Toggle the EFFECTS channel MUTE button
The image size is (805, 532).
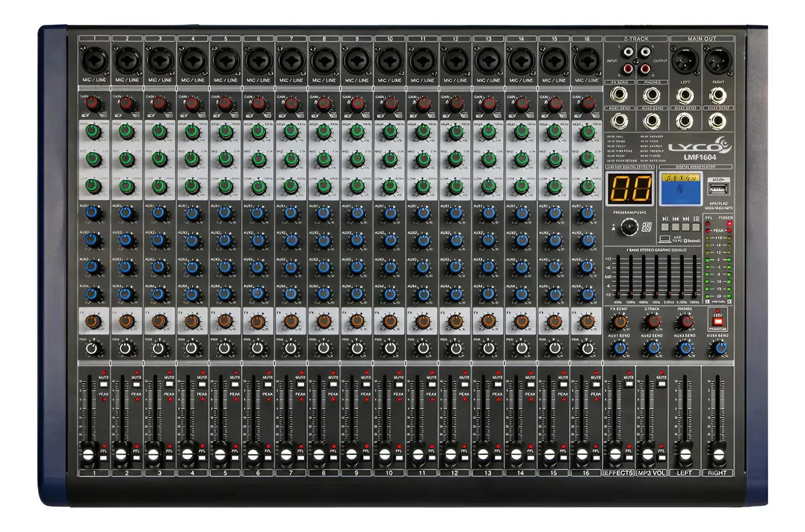pyautogui.click(x=629, y=384)
